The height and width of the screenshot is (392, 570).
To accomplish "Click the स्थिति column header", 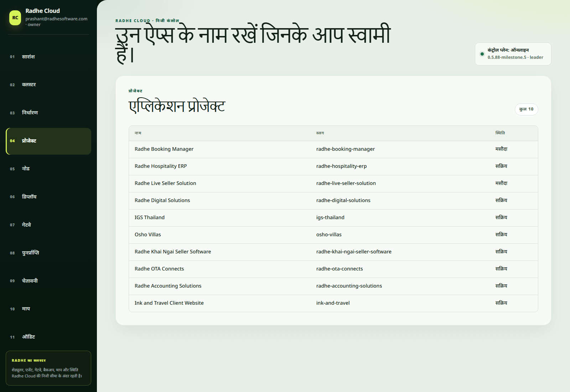I will coord(500,133).
